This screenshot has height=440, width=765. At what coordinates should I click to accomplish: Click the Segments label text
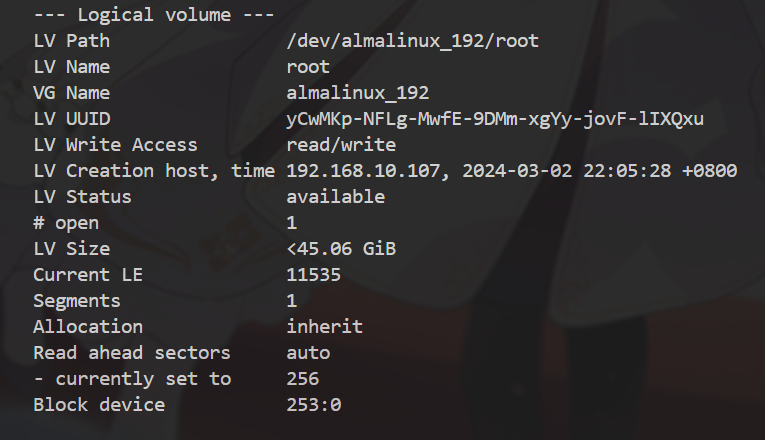(x=77, y=301)
